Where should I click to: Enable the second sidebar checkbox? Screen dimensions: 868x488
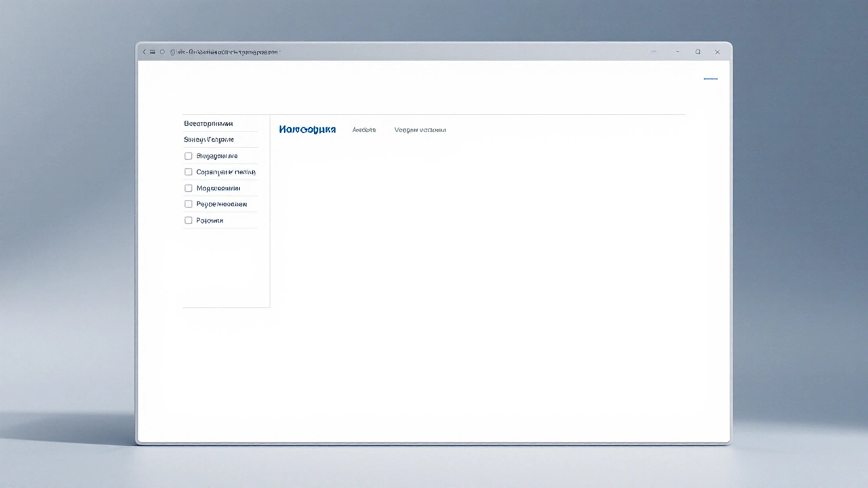click(189, 172)
